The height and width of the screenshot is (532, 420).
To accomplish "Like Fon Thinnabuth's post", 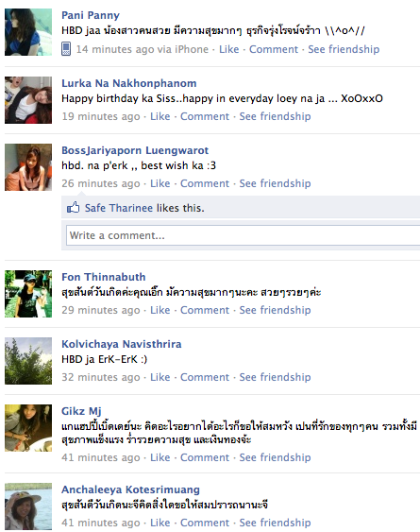I will pyautogui.click(x=160, y=310).
